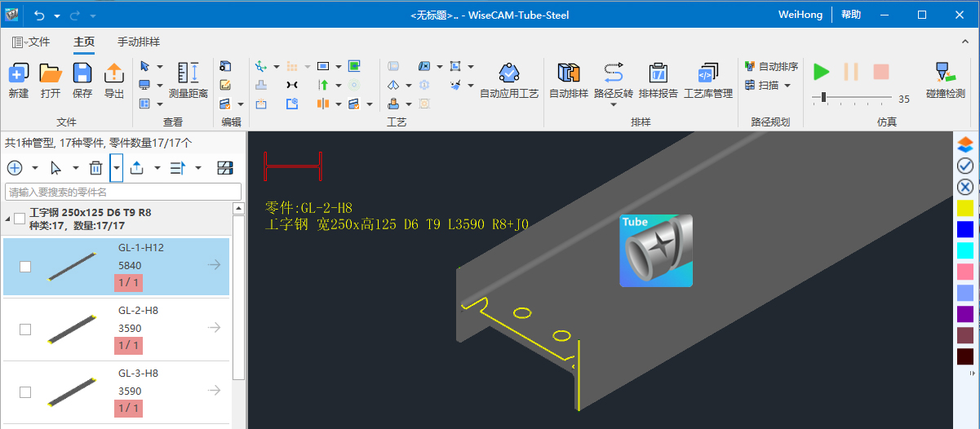Toggle checkbox for 工字钢 250x125 group
Image resolution: width=980 pixels, height=429 pixels.
20,219
